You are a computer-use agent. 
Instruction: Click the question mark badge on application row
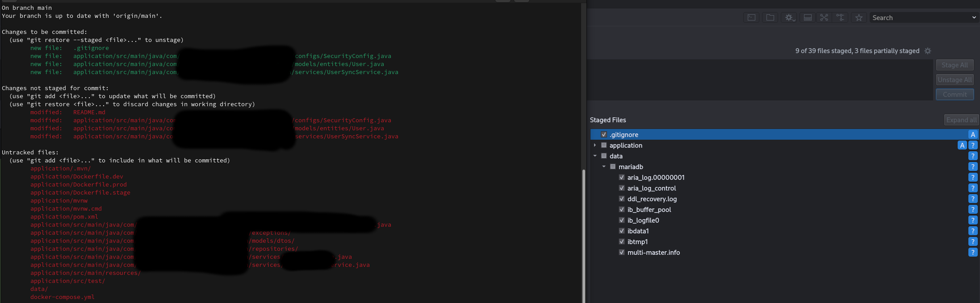973,145
